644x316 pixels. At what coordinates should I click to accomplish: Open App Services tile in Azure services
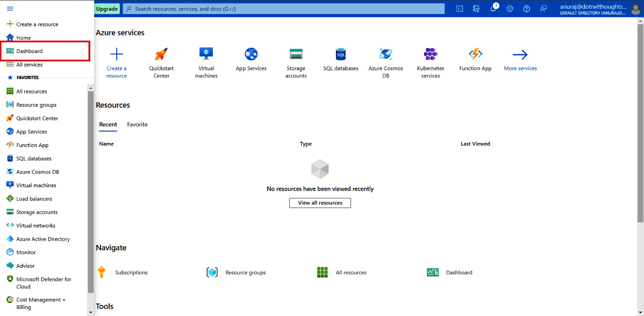click(251, 59)
